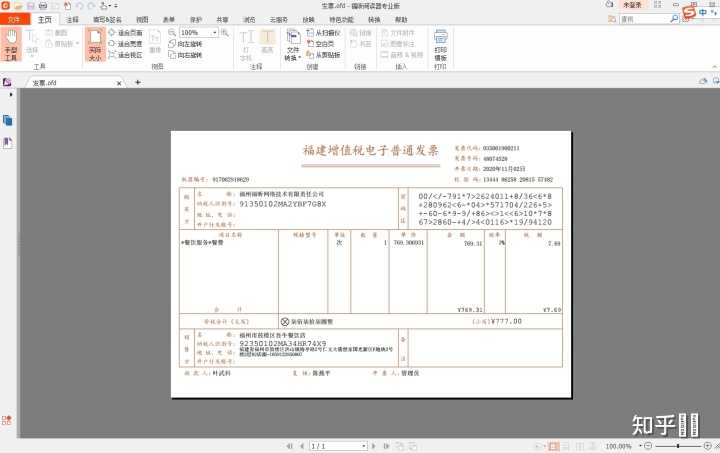Viewport: 720px width, 453px height.
Task: Open the File (文件) menu
Action: click(x=14, y=19)
